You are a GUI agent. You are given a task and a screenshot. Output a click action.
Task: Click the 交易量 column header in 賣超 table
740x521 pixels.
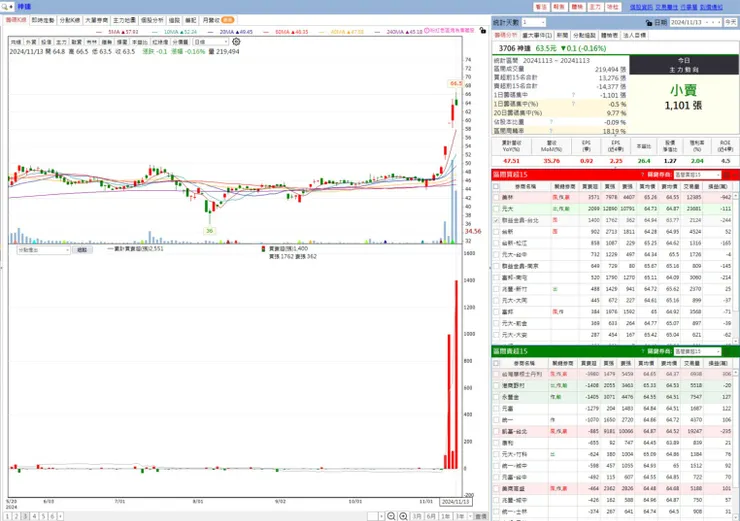click(692, 363)
